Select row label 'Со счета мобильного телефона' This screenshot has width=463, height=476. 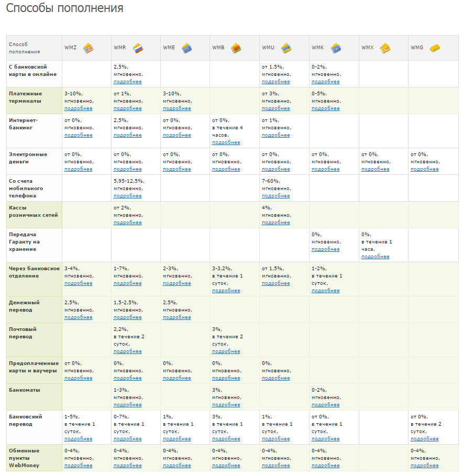[x=26, y=188]
